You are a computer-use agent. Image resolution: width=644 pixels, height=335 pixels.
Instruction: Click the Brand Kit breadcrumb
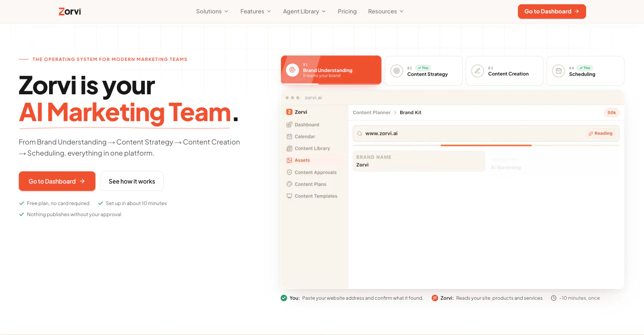(x=411, y=113)
